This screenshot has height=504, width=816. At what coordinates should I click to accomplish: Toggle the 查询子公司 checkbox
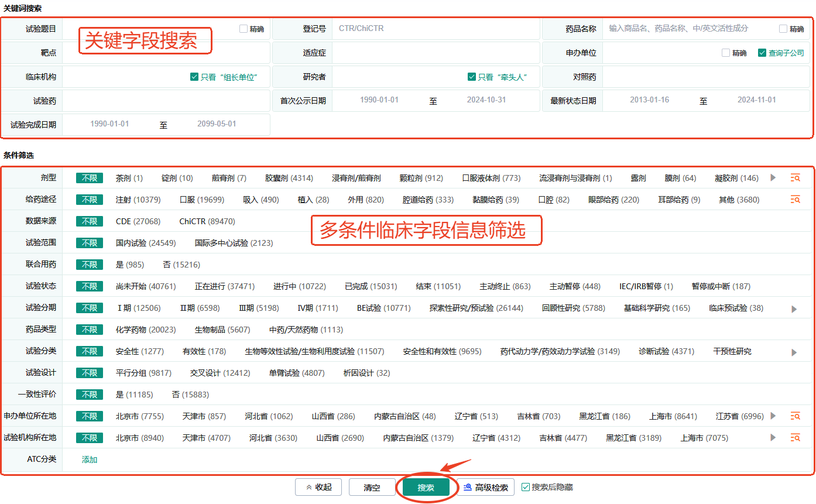762,53
